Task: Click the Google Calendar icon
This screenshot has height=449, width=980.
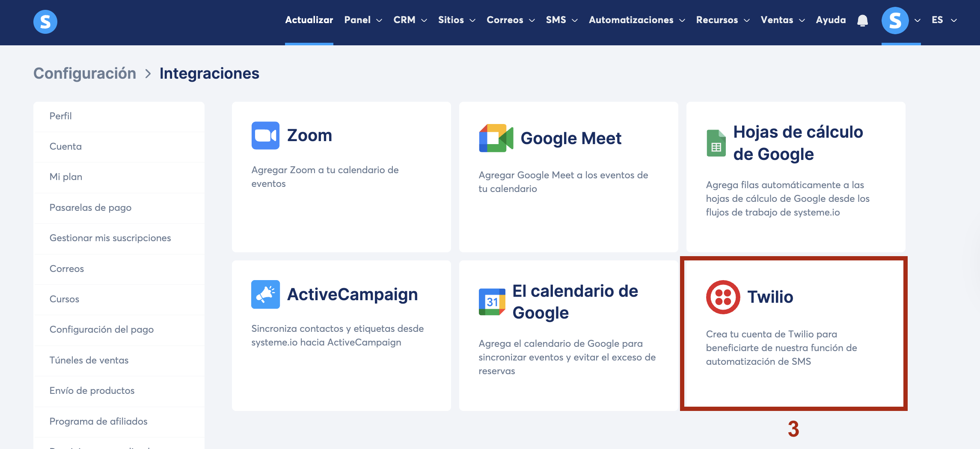Action: click(x=492, y=302)
